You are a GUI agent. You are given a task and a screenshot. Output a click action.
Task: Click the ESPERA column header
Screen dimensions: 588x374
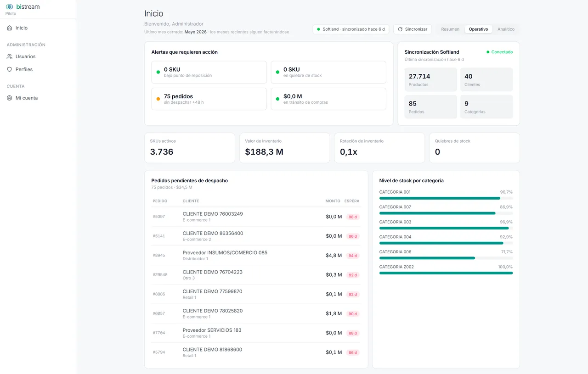tap(352, 201)
